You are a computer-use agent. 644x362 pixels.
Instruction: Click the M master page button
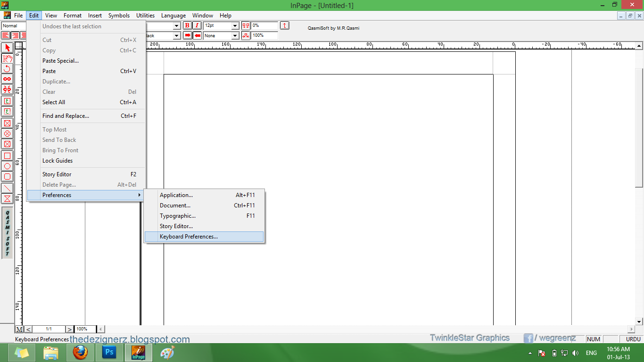point(19,329)
